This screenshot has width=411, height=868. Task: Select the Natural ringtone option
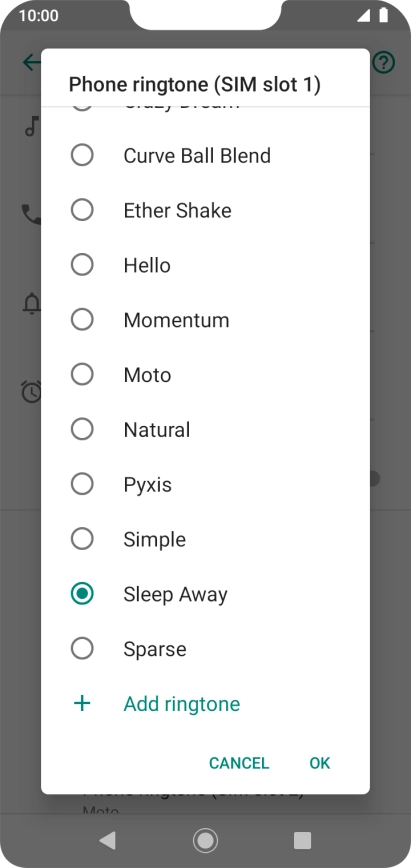(206, 430)
